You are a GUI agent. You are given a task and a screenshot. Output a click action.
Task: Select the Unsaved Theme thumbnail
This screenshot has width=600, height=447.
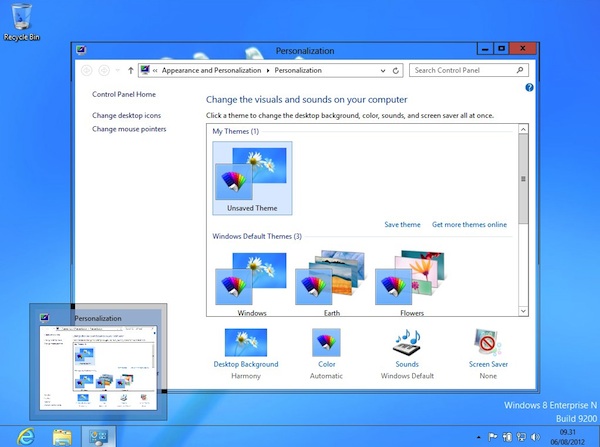click(x=252, y=178)
